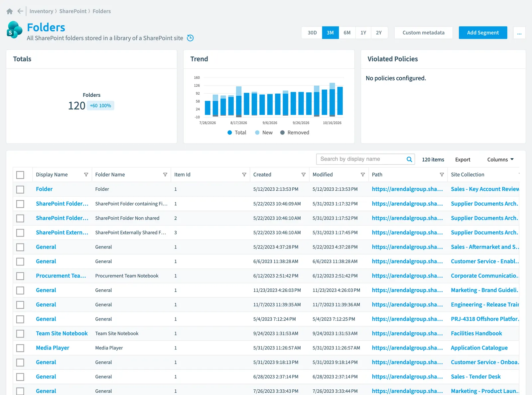Toggle the New legend marker
Viewport: 532px width, 395px height.
pyautogui.click(x=257, y=133)
